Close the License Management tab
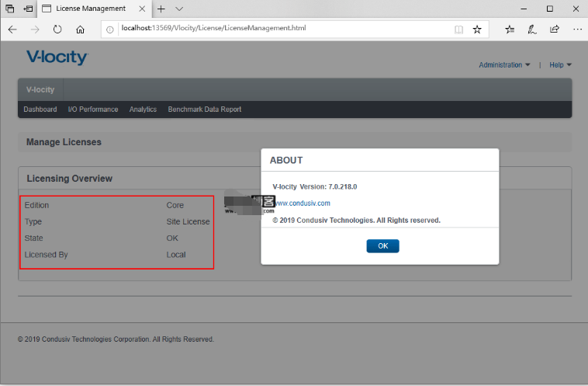The height and width of the screenshot is (386, 588). (x=142, y=9)
